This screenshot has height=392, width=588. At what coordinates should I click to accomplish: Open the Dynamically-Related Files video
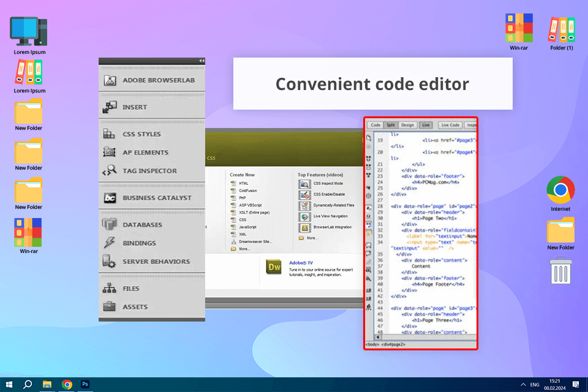point(326,206)
